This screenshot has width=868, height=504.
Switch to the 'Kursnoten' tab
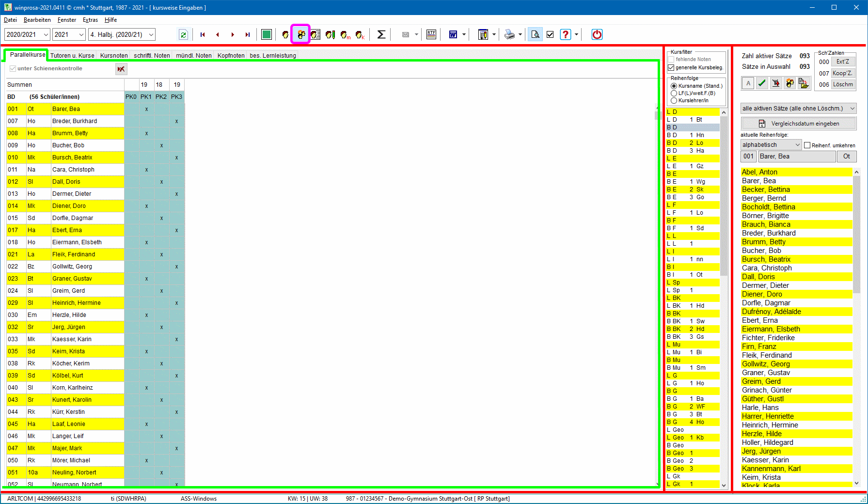pos(114,55)
